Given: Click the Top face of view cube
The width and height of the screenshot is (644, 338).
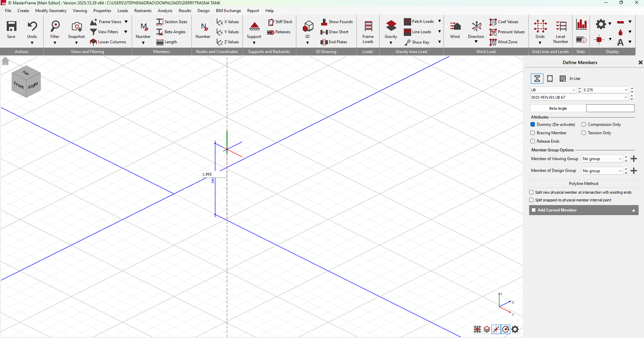Looking at the screenshot, I should click(x=26, y=73).
